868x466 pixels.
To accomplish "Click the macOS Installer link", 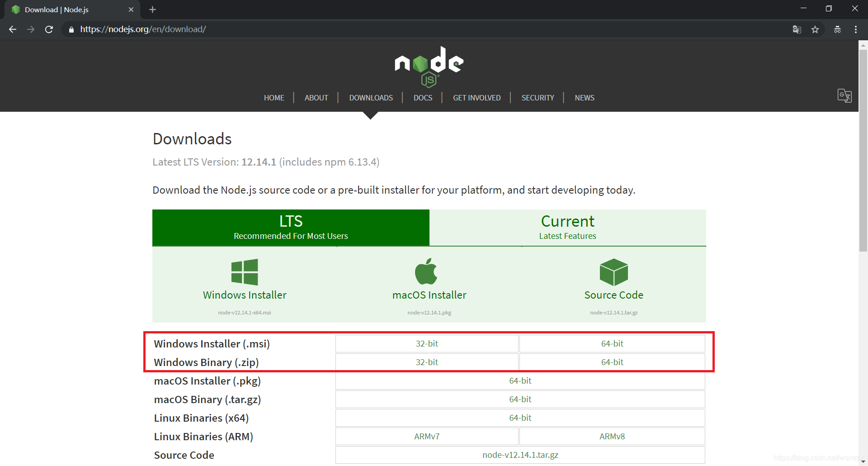I will pyautogui.click(x=429, y=295).
